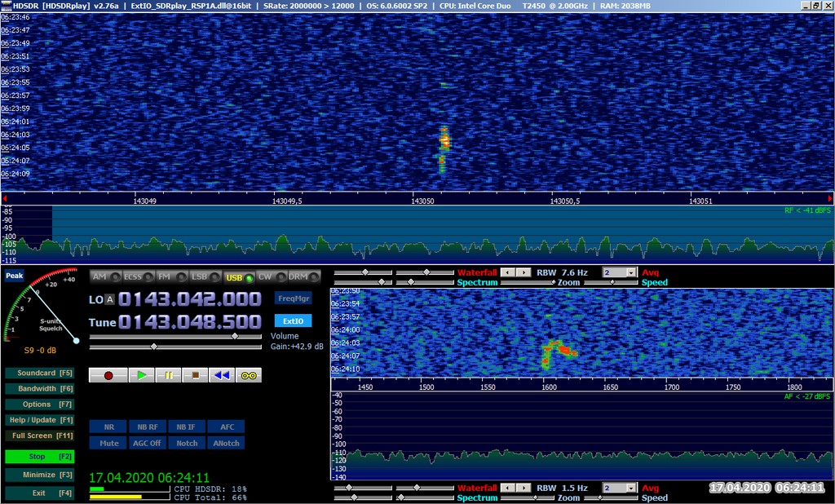Open Help / Update [F1]
835x504 pixels.
(x=39, y=420)
